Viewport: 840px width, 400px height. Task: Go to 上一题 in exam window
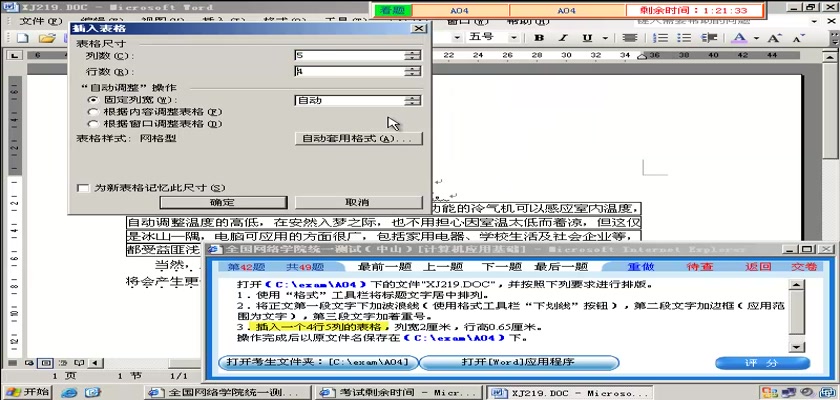[x=443, y=267]
